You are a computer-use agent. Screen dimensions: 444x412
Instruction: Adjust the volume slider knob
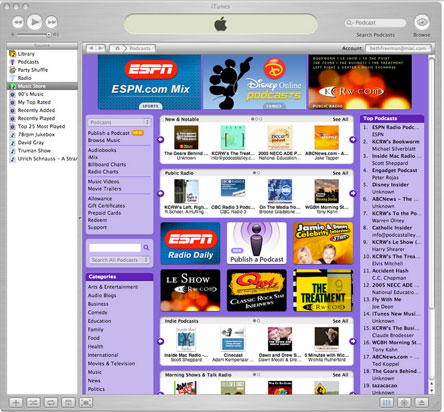pos(49,34)
